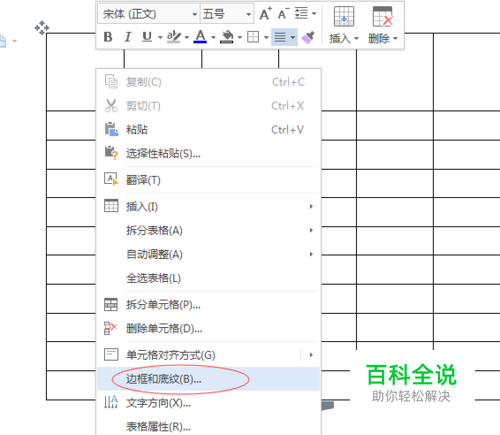The width and height of the screenshot is (500, 435).
Task: Click the 删除 table delete button
Action: coord(383,26)
